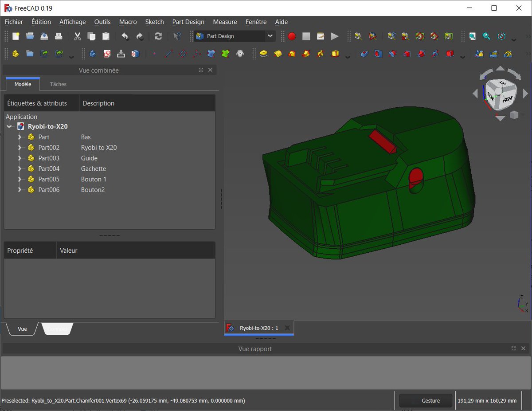
Task: Open the Part Design workbench selector
Action: click(x=235, y=36)
